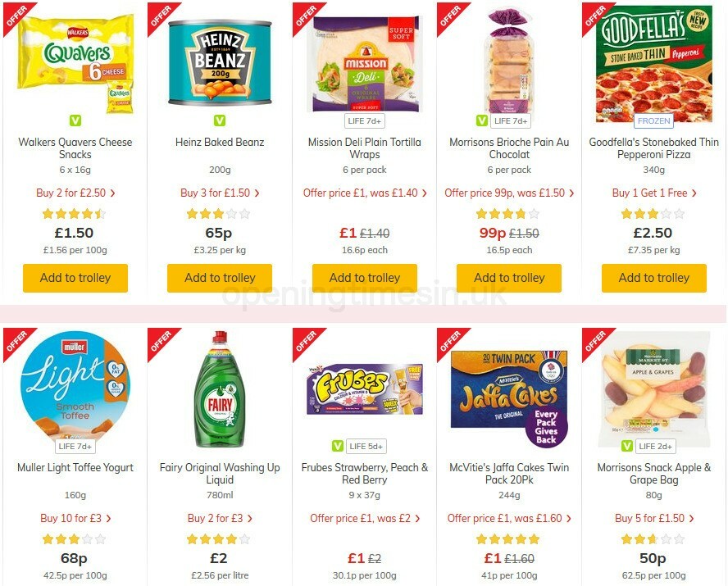Viewport: 728px width, 586px height.
Task: Click the OFFER ribbon on Walkers Quavers
Action: tap(16, 16)
